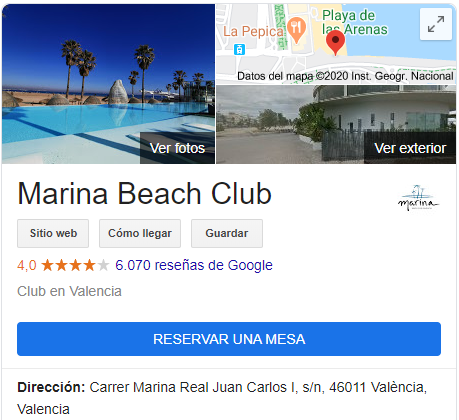Open 6.070 reseñas de Google link
Viewport: 459px width, 420px height.
[194, 265]
